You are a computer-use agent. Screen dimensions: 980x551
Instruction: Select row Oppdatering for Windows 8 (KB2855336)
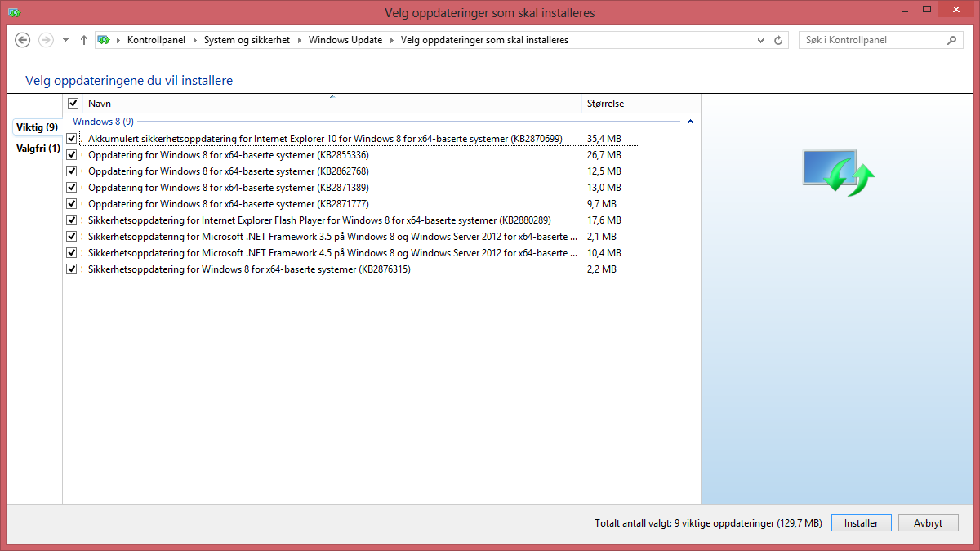[x=229, y=155]
